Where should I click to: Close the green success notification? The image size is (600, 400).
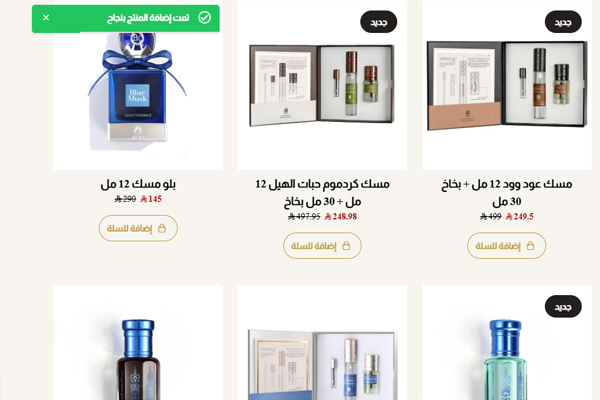46,18
